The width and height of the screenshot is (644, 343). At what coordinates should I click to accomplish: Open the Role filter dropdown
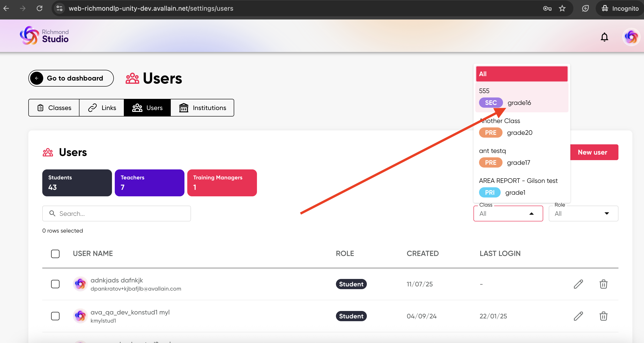click(583, 214)
